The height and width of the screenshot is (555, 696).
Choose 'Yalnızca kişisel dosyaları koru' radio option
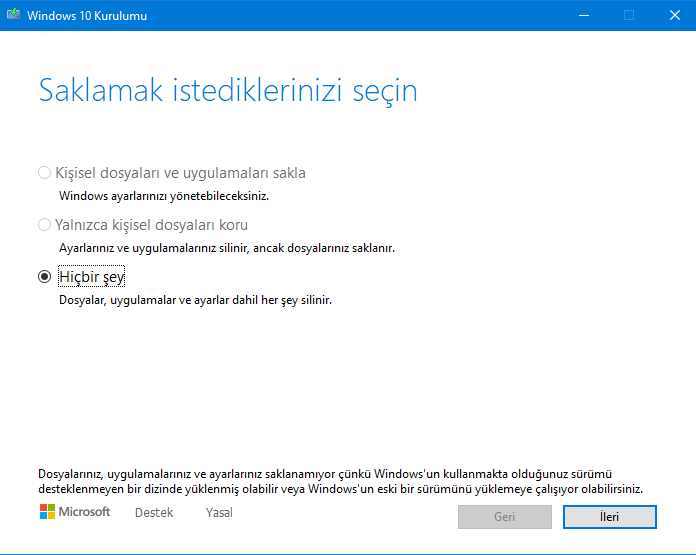pos(44,225)
